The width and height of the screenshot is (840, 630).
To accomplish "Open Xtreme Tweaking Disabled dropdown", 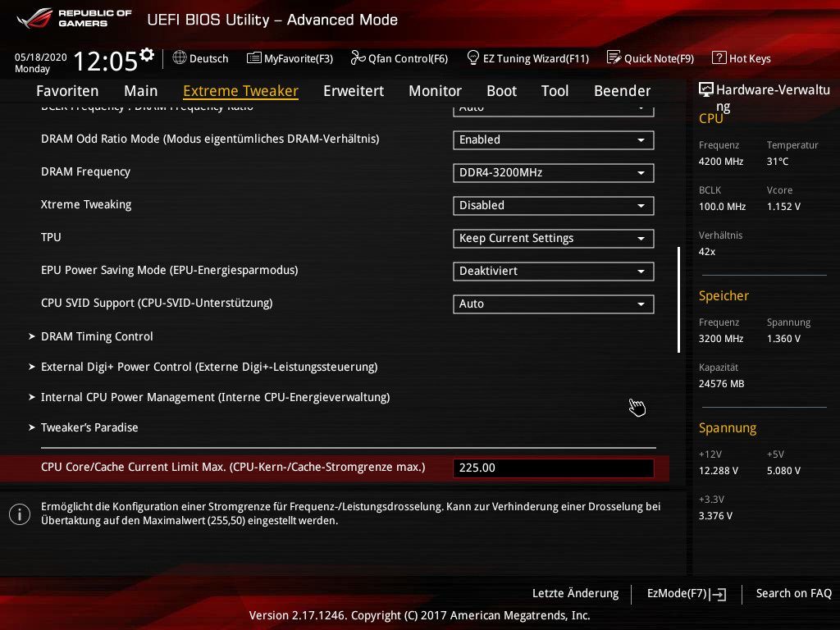I will (554, 206).
